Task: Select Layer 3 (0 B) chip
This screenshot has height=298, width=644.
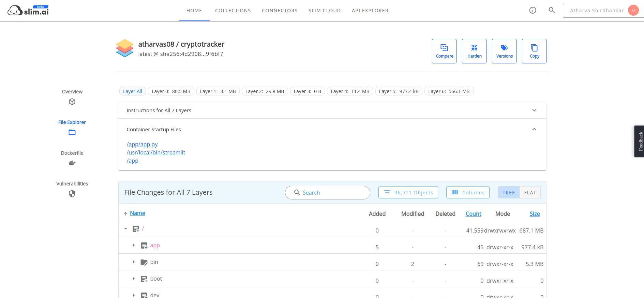Action: [x=308, y=91]
